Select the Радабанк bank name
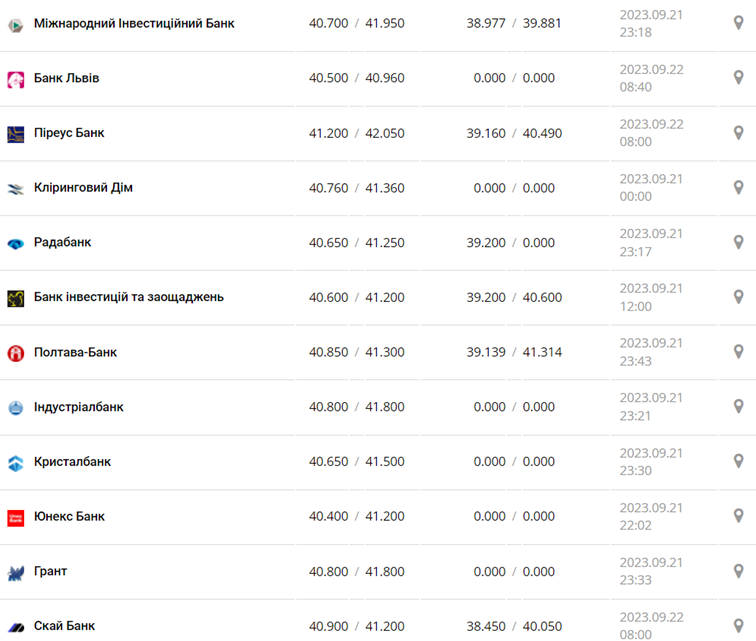This screenshot has height=641, width=756. tap(63, 242)
